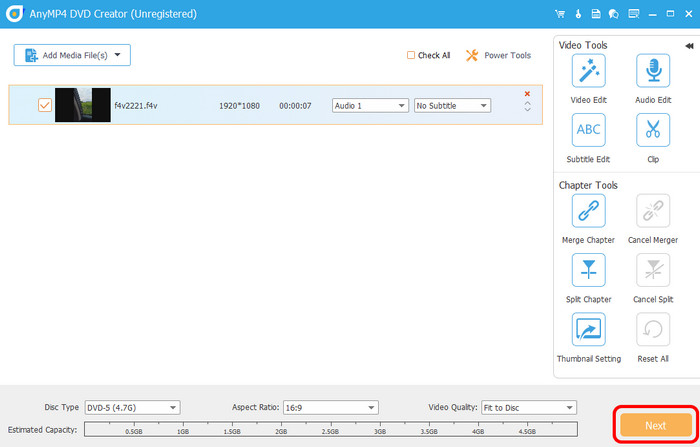This screenshot has height=447, width=700.
Task: Open the No Subtitle dropdown
Action: (x=452, y=105)
